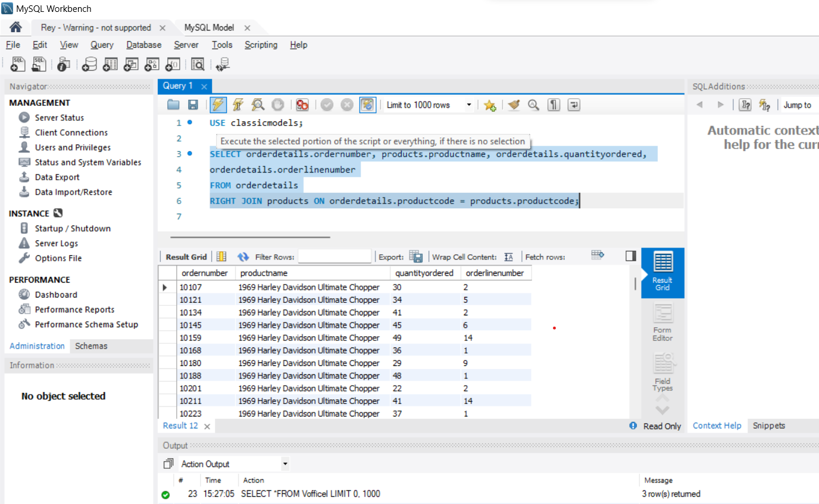Create a new SQL tab for queries
The width and height of the screenshot is (819, 504).
click(x=18, y=64)
